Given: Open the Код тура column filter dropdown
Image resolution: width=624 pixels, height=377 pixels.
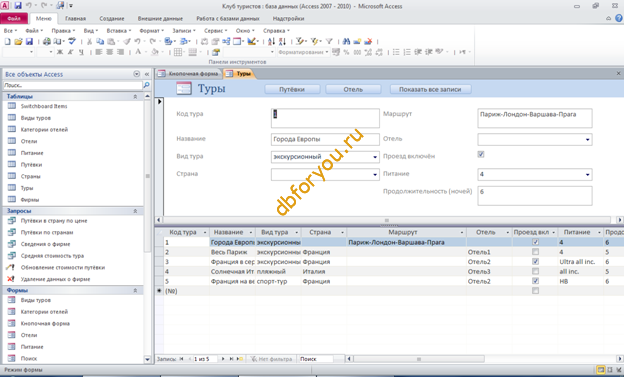Looking at the screenshot, I should tap(205, 232).
